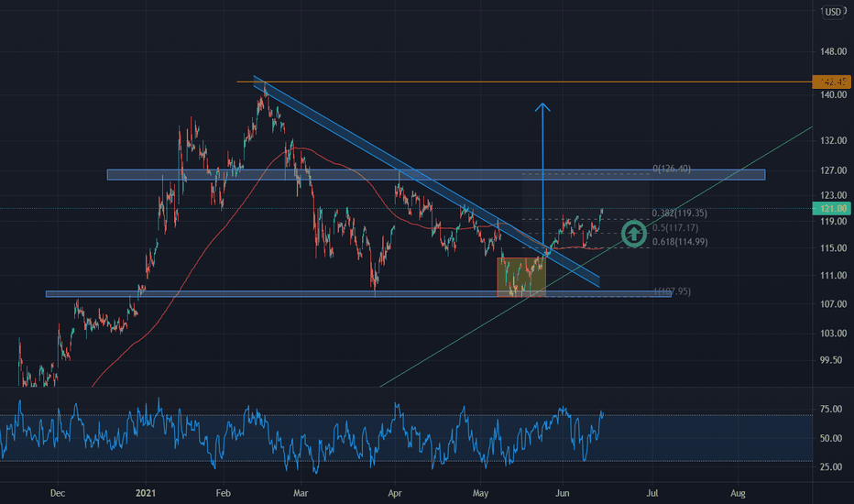
Task: Click the green 121.00 current price tag
Action: [831, 208]
